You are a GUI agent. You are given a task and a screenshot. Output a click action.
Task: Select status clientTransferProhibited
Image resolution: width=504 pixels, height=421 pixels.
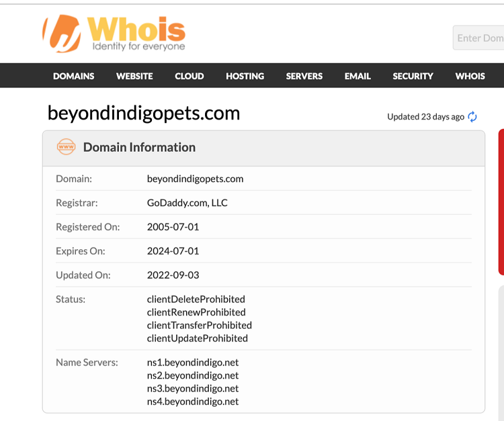click(x=200, y=325)
